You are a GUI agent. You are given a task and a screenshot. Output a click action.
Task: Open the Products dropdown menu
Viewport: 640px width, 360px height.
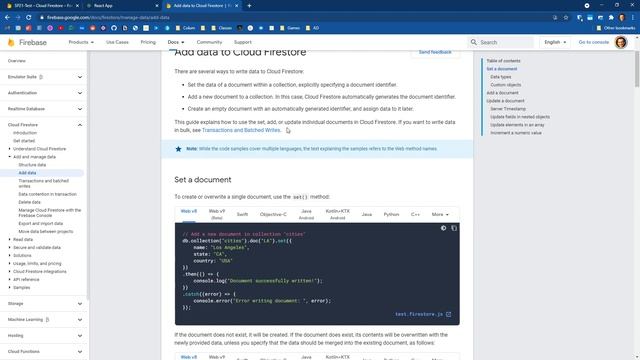(81, 42)
